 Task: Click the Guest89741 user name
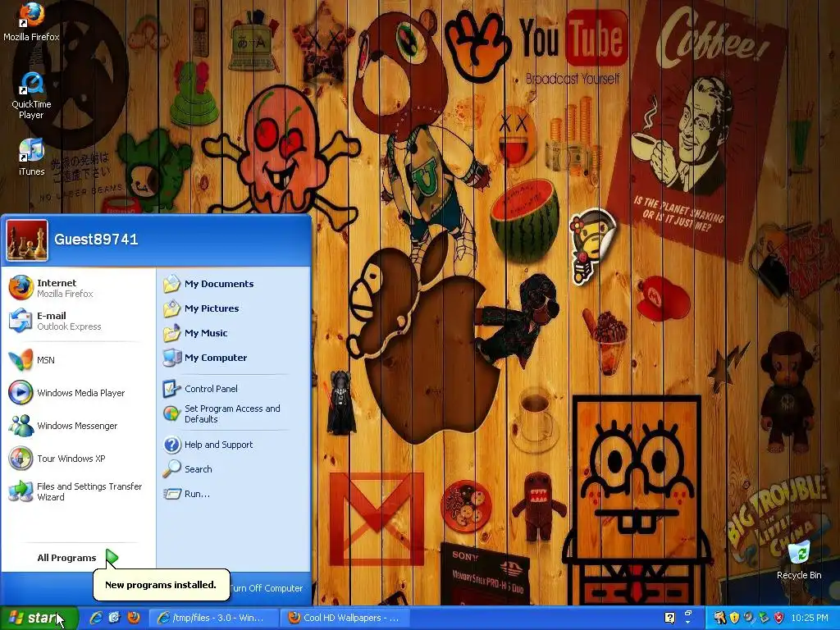97,240
